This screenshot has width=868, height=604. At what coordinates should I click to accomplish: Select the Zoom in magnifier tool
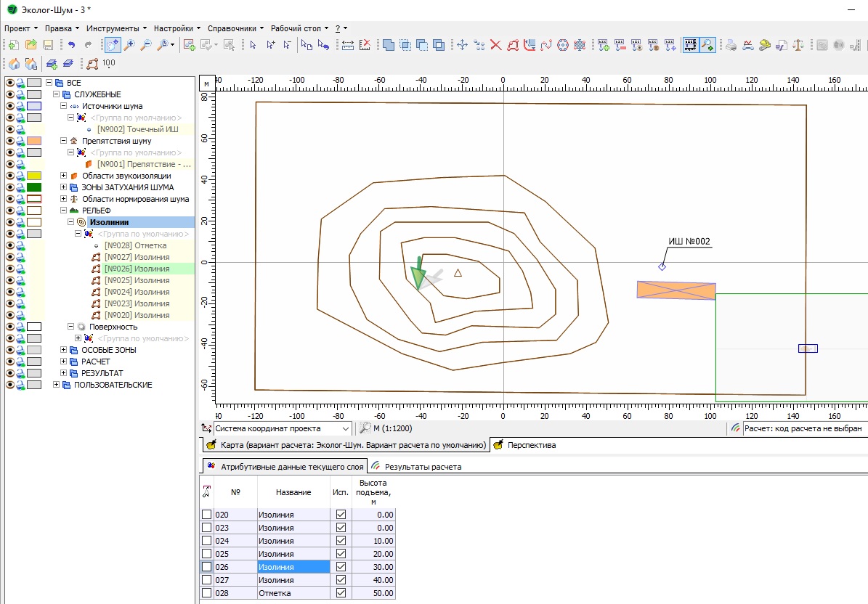130,45
